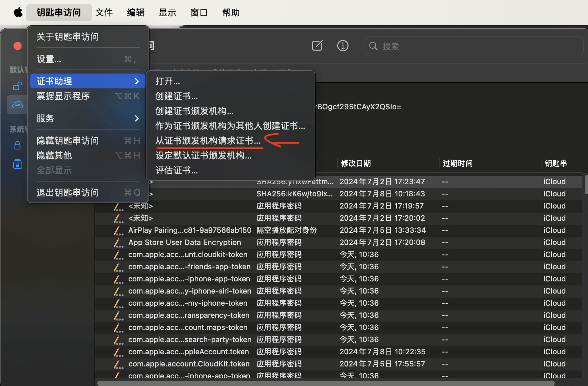Select com.apple.account.CloudKit.token row
588x386 pixels.
click(x=339, y=364)
